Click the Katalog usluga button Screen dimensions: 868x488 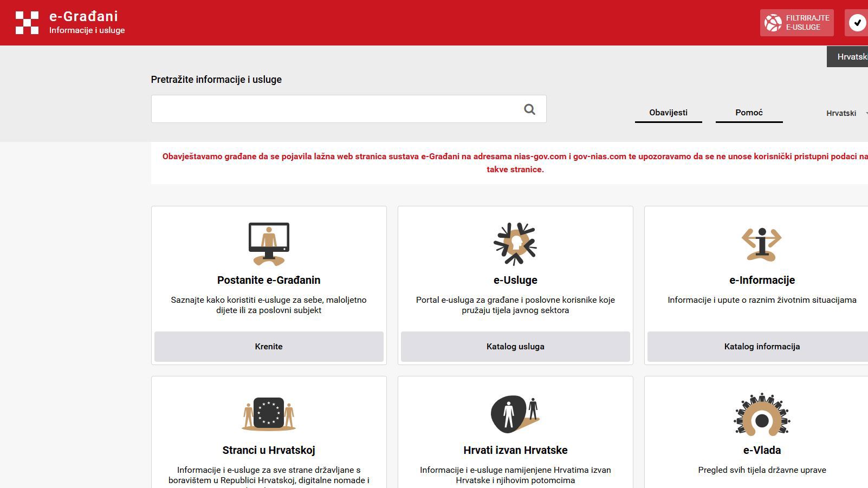point(515,347)
